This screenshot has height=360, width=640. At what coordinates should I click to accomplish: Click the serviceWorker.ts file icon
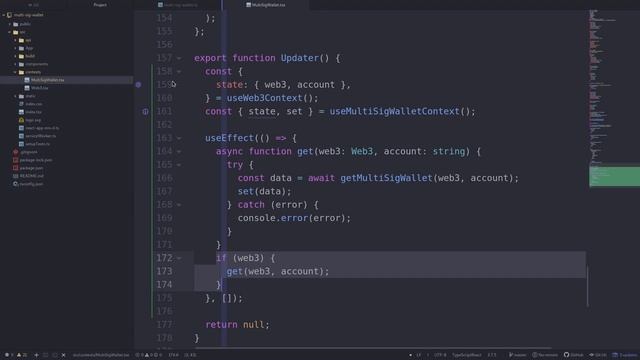click(21, 136)
